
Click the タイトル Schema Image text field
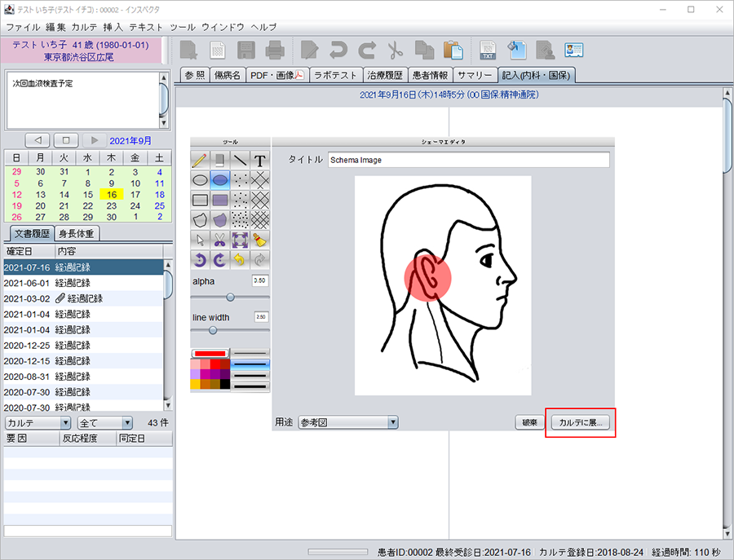pos(468,160)
